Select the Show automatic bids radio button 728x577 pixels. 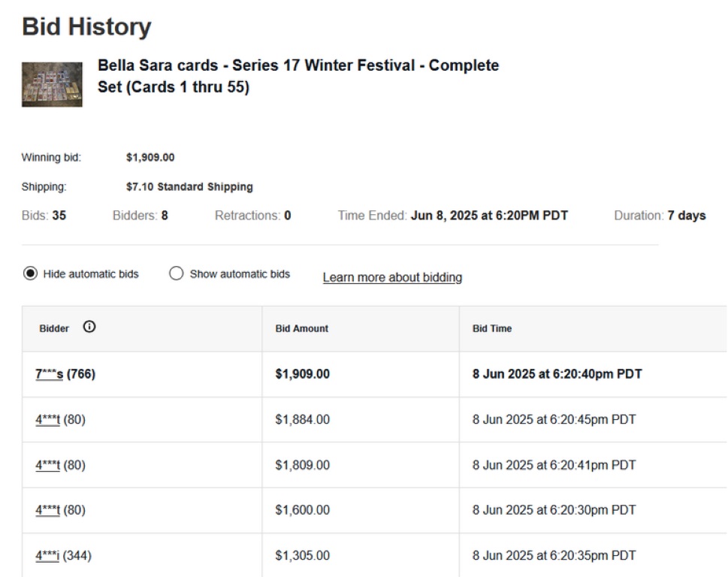coord(177,274)
